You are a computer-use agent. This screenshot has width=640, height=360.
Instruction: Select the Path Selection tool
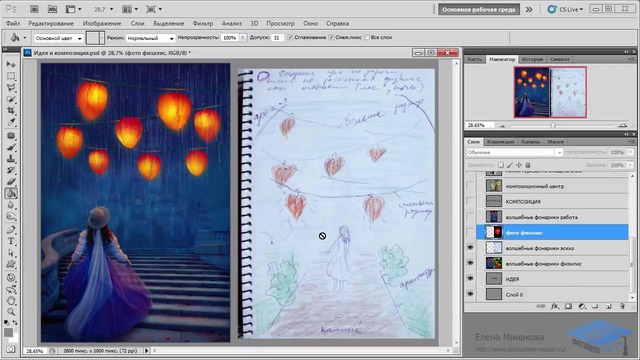[x=11, y=253]
